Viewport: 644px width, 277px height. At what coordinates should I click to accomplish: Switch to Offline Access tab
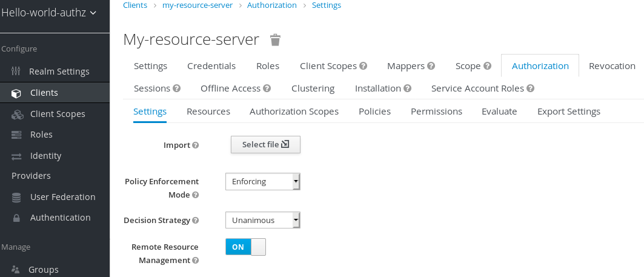tap(230, 88)
